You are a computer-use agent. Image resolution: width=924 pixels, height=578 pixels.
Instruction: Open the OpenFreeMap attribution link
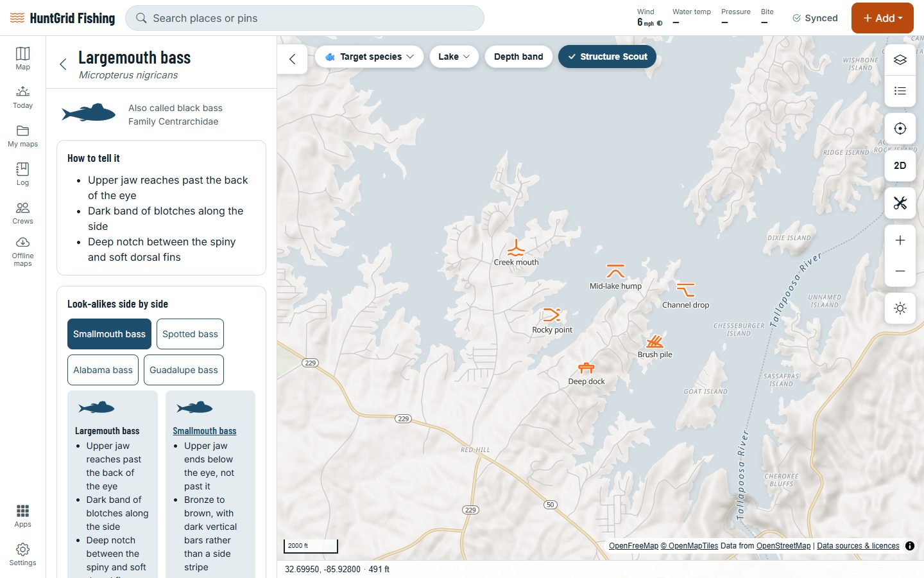(633, 546)
